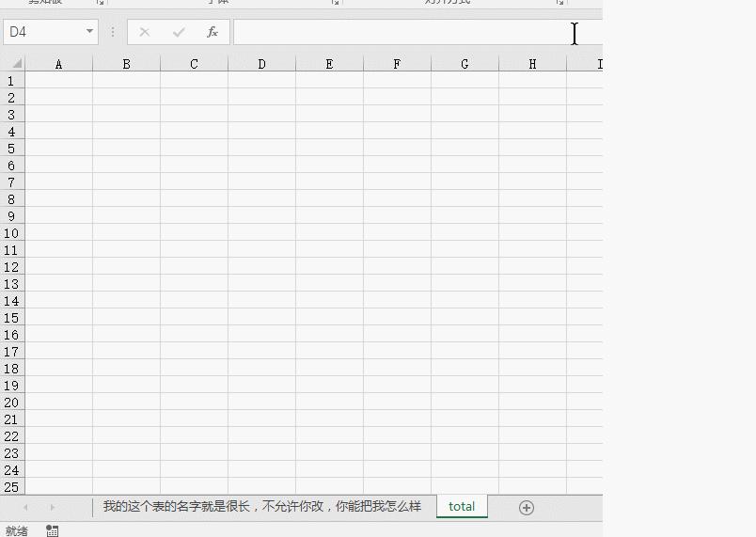Select column F header
This screenshot has width=756, height=537.
pos(397,64)
